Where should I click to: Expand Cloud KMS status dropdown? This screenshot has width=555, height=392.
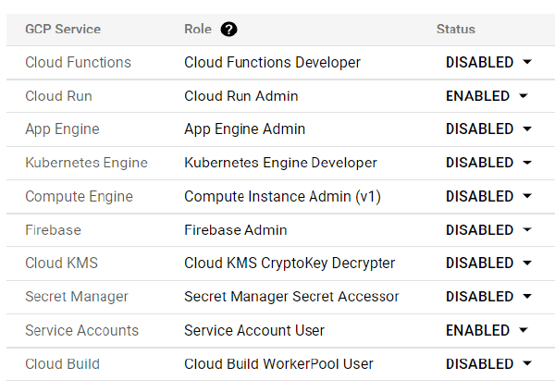click(x=527, y=263)
